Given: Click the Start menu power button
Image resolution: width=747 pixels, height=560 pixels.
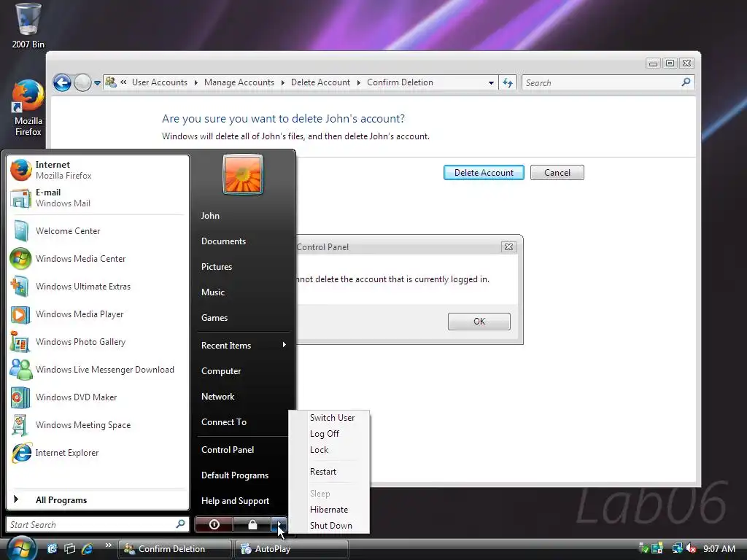Looking at the screenshot, I should click(x=214, y=524).
